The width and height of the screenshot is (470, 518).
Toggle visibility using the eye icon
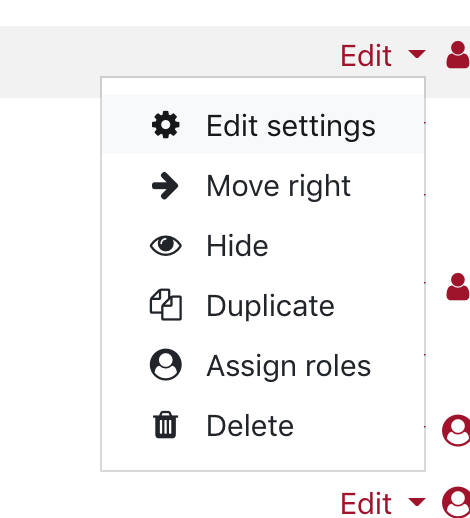[x=166, y=246]
